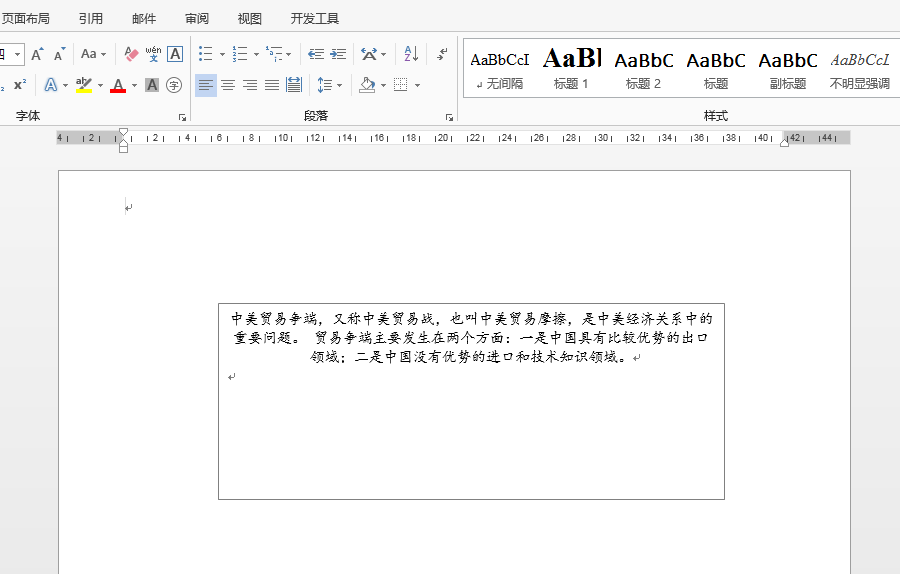Toggle show/hide paragraph marks

442,54
